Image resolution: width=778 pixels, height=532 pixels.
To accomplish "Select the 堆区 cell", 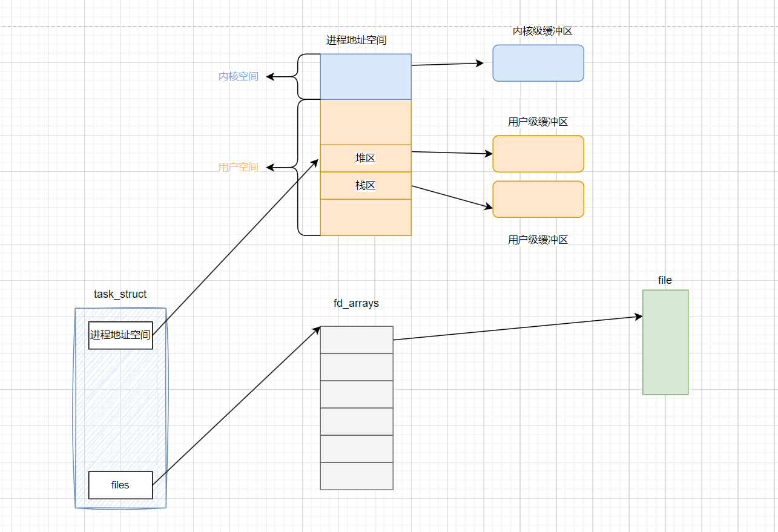I will point(366,158).
